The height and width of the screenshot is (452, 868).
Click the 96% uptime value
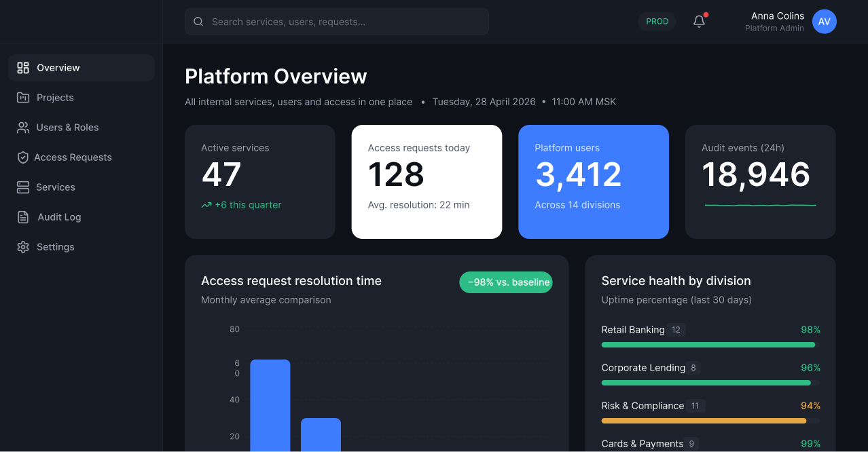pyautogui.click(x=810, y=368)
